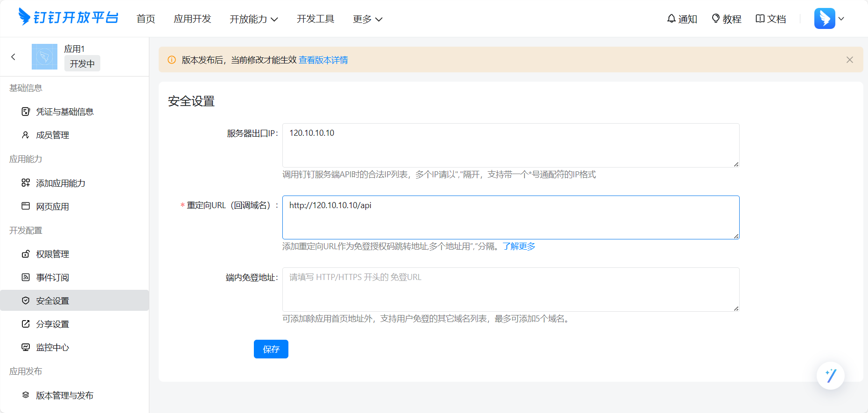This screenshot has width=868, height=413.
Task: Click the 查看版本详情 link
Action: [x=323, y=60]
